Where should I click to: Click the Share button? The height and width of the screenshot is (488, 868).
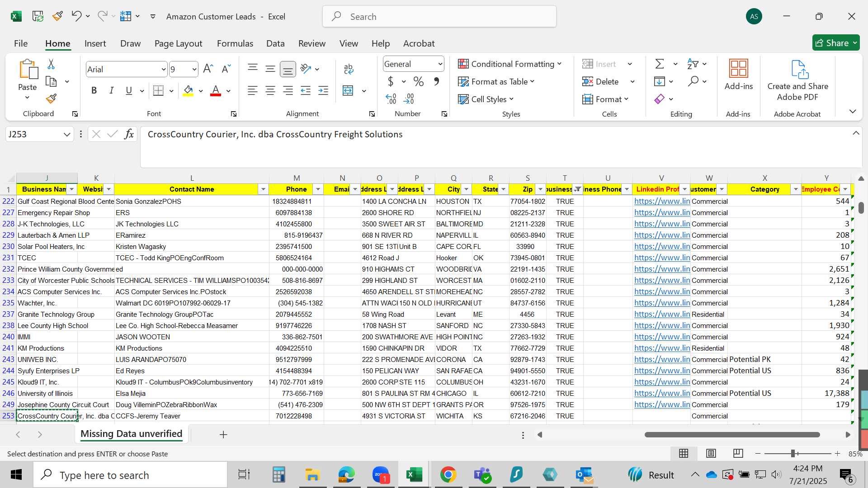coord(836,43)
